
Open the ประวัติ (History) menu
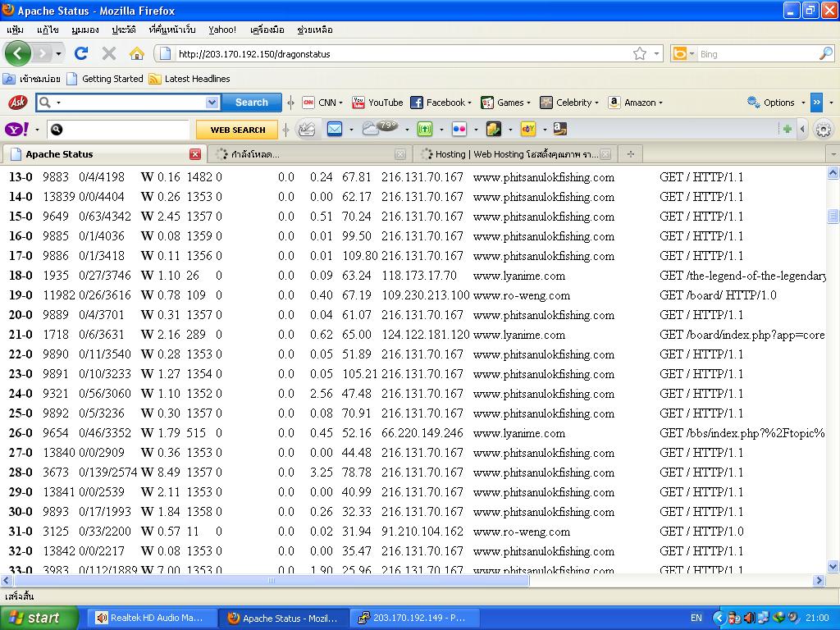tap(124, 30)
